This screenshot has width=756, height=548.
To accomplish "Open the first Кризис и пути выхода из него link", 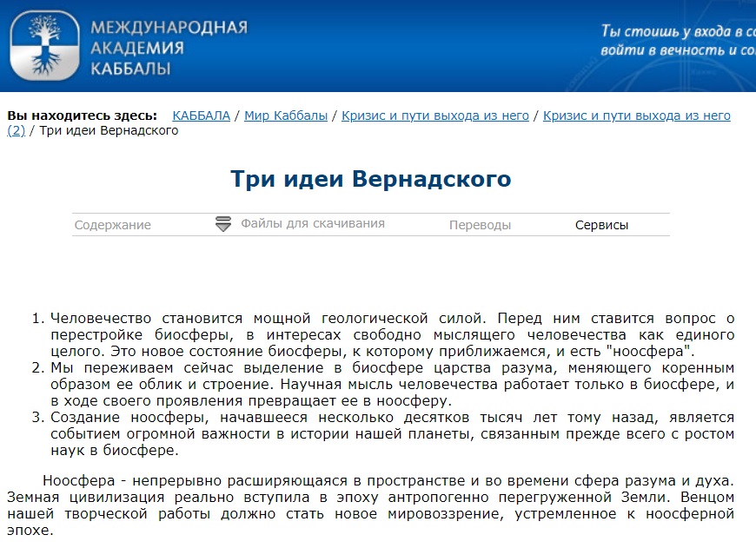I will coord(435,116).
